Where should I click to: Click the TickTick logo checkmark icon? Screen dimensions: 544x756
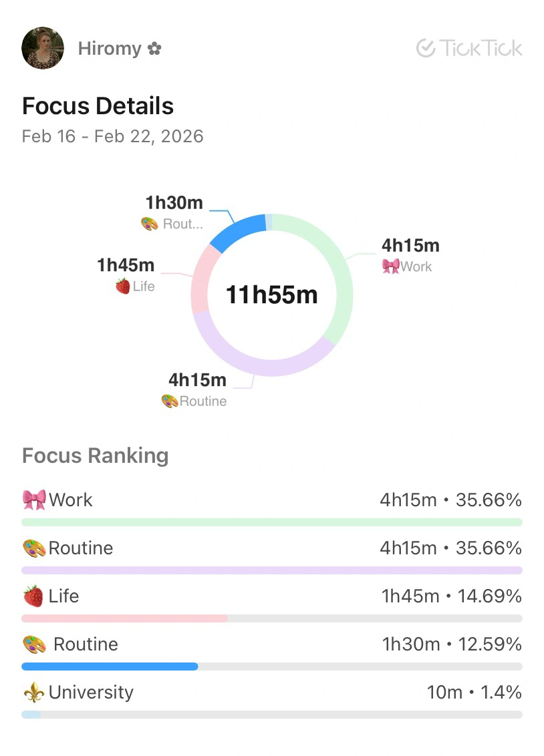click(x=426, y=48)
